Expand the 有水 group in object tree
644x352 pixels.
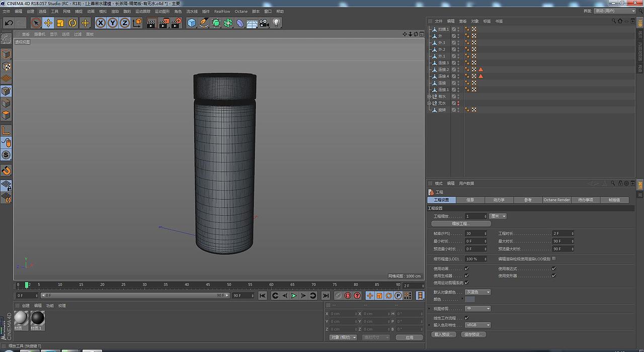(x=429, y=96)
